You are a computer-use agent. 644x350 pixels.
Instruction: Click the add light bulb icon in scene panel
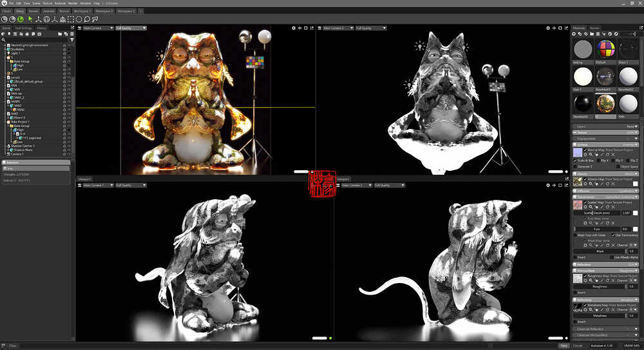(9, 34)
